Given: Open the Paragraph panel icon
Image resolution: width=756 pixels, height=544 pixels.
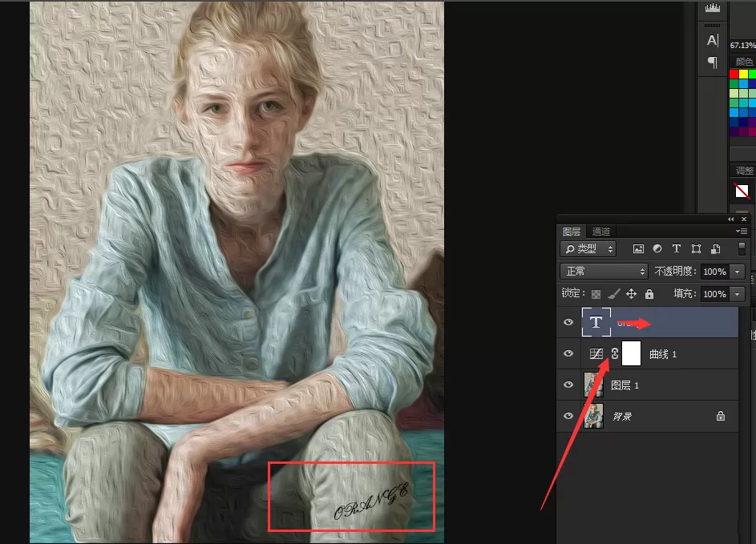Looking at the screenshot, I should pos(712,62).
